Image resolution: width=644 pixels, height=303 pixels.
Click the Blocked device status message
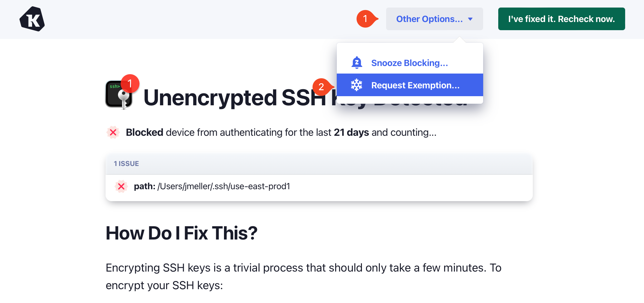click(x=281, y=132)
